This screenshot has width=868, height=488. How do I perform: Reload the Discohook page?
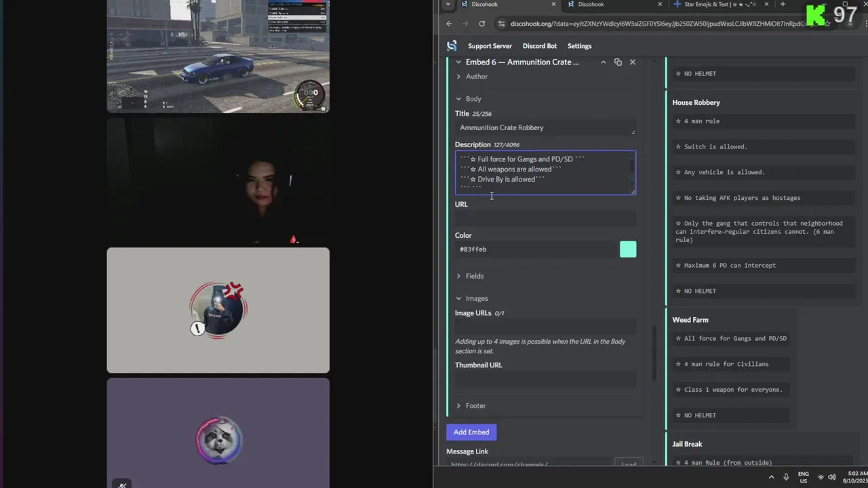coord(481,24)
